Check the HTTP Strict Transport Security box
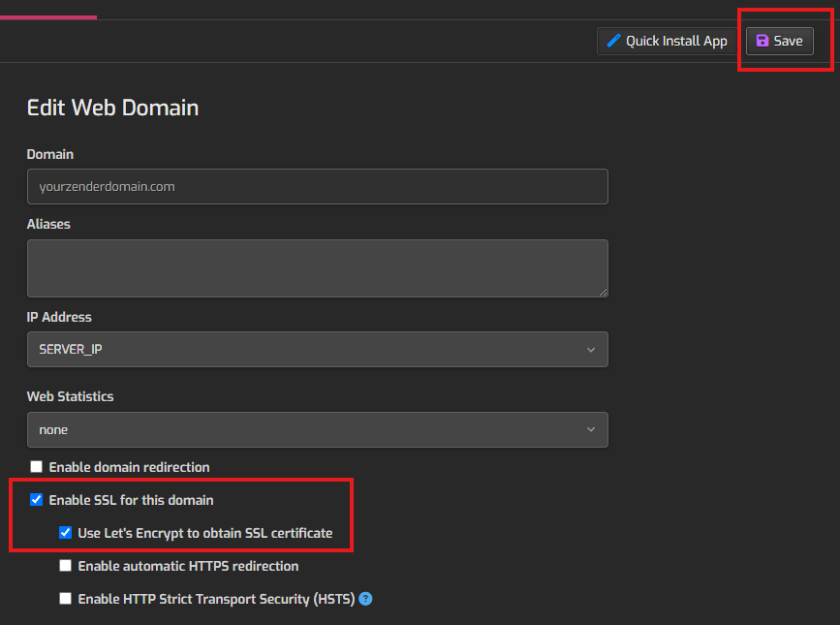Screen dimensions: 840x625 (x=66, y=599)
